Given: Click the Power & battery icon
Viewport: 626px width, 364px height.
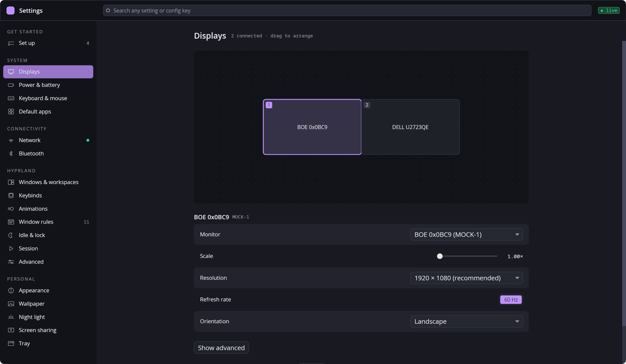Looking at the screenshot, I should tap(11, 85).
